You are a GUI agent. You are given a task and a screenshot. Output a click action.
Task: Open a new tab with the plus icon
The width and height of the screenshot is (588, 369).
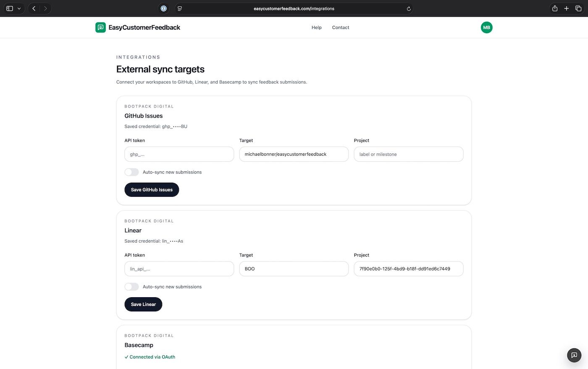coord(566,8)
